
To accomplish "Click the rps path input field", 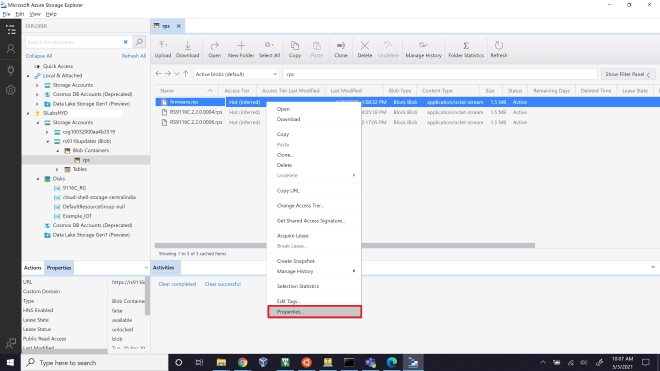I will (440, 74).
